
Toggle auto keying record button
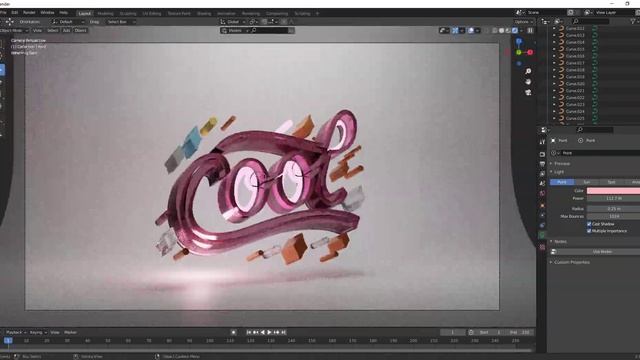click(x=233, y=332)
